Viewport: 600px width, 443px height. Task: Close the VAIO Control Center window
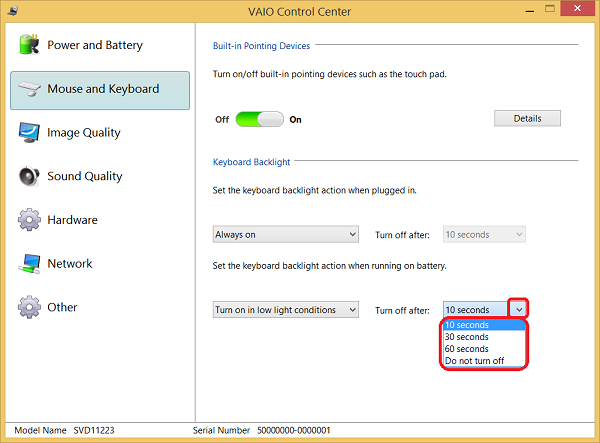(577, 8)
